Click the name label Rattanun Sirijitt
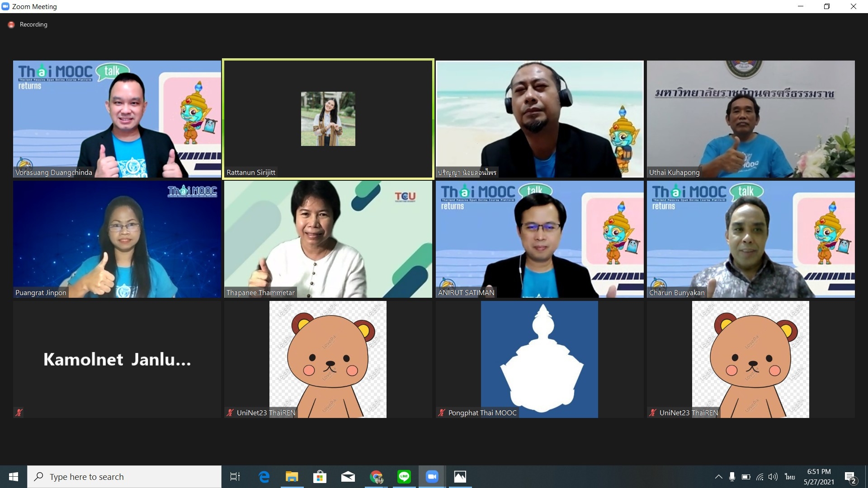This screenshot has height=488, width=868. (x=251, y=172)
